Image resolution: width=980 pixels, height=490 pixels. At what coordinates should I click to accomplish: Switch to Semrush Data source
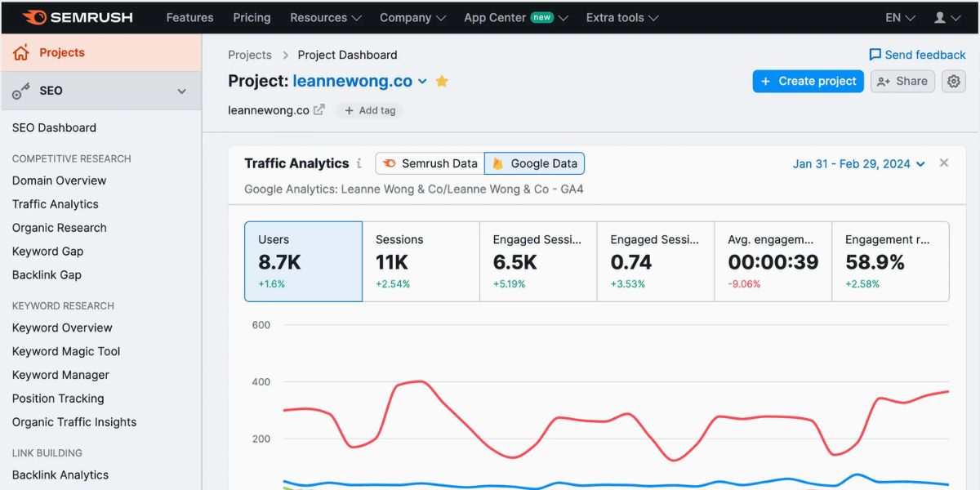pyautogui.click(x=430, y=163)
